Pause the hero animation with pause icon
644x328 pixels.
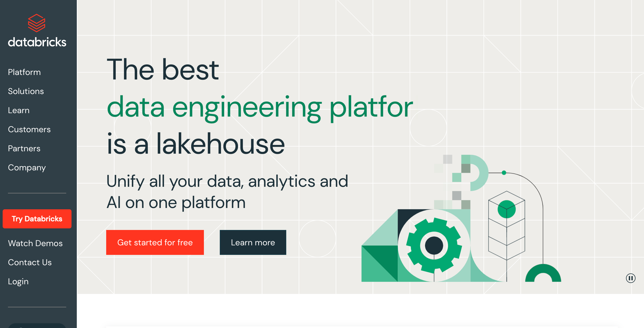tap(630, 278)
